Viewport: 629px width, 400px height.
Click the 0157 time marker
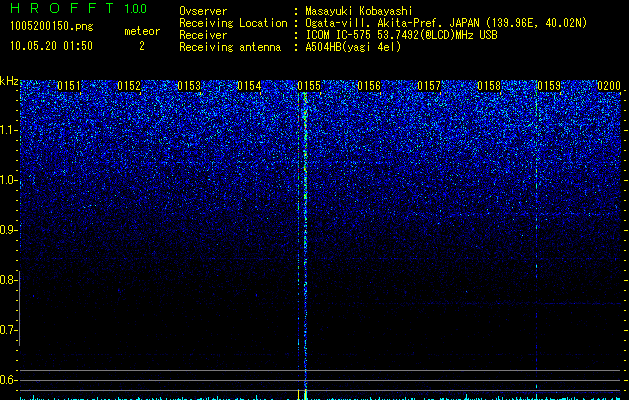coord(429,86)
